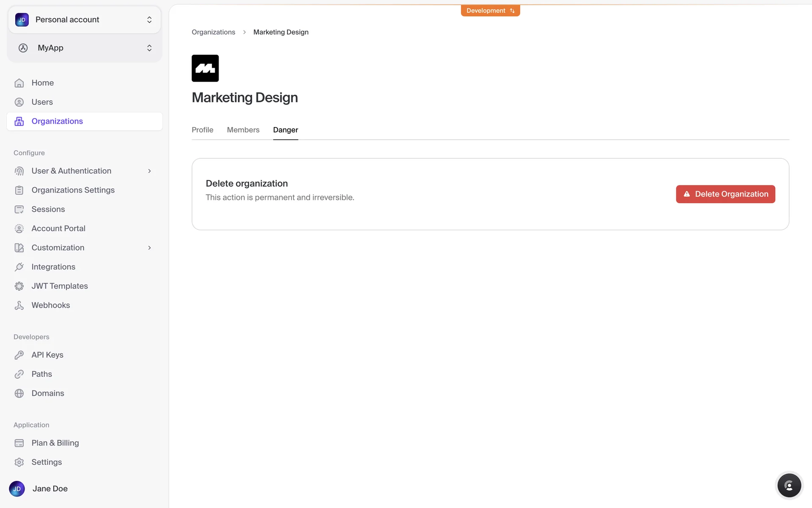The image size is (812, 508).
Task: Click the JWT Templates gear icon
Action: pyautogui.click(x=19, y=286)
